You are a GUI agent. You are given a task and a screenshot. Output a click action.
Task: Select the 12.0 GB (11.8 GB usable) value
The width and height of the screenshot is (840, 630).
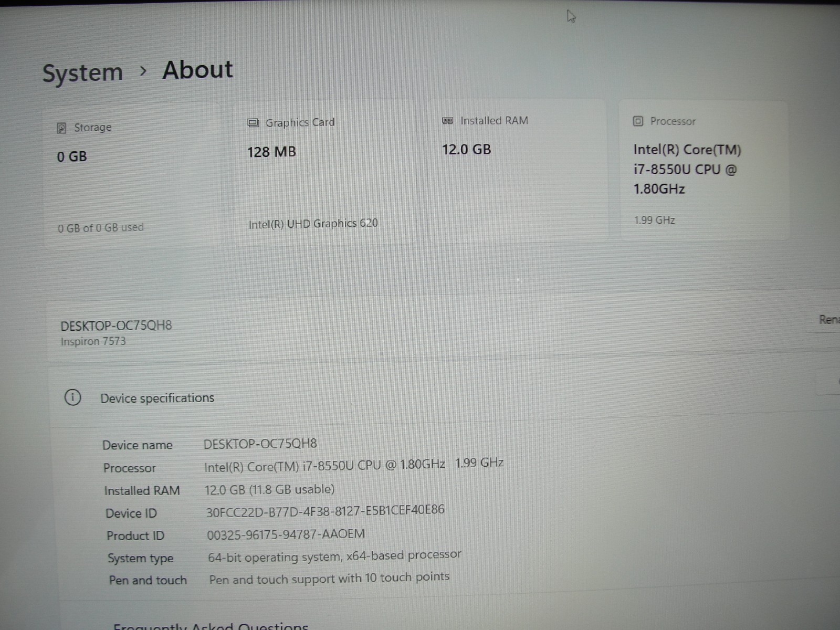(x=269, y=489)
